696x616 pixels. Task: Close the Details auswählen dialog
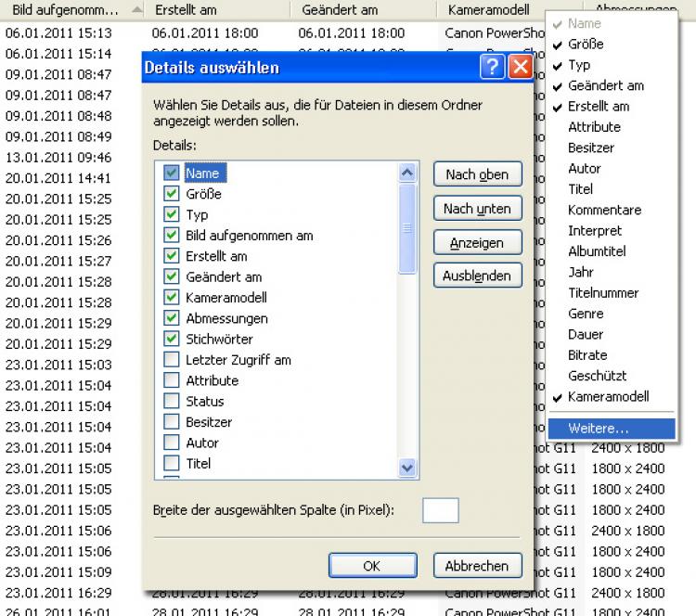tap(520, 67)
